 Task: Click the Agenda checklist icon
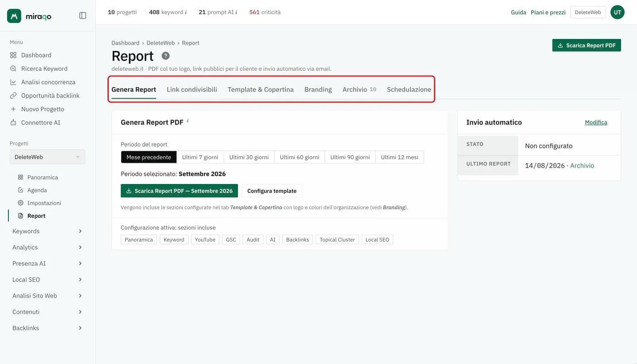(x=20, y=190)
